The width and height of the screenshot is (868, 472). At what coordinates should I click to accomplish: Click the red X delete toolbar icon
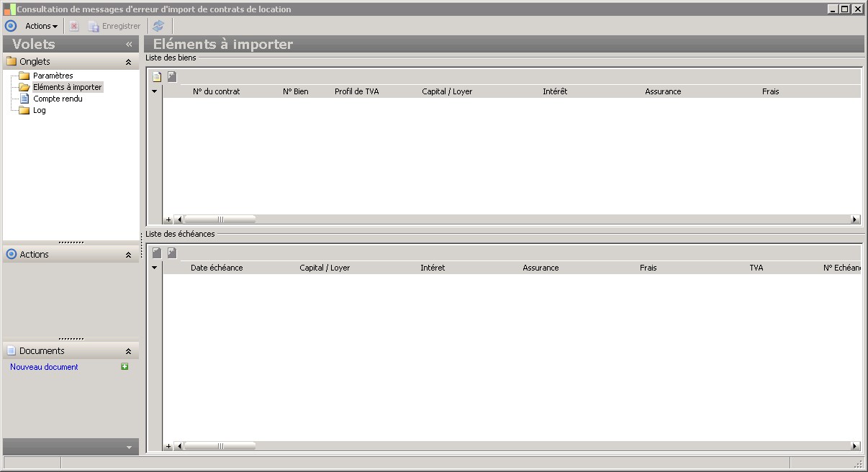(74, 26)
